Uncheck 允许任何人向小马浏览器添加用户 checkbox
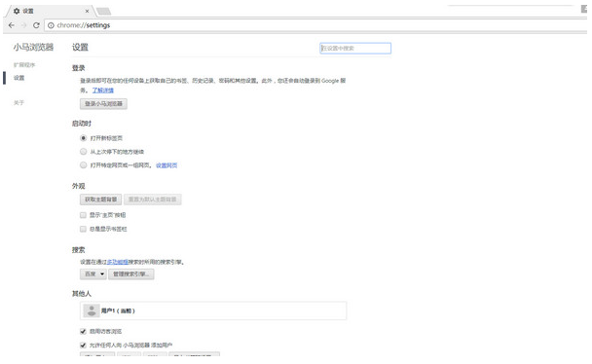592x364 pixels. (x=83, y=345)
